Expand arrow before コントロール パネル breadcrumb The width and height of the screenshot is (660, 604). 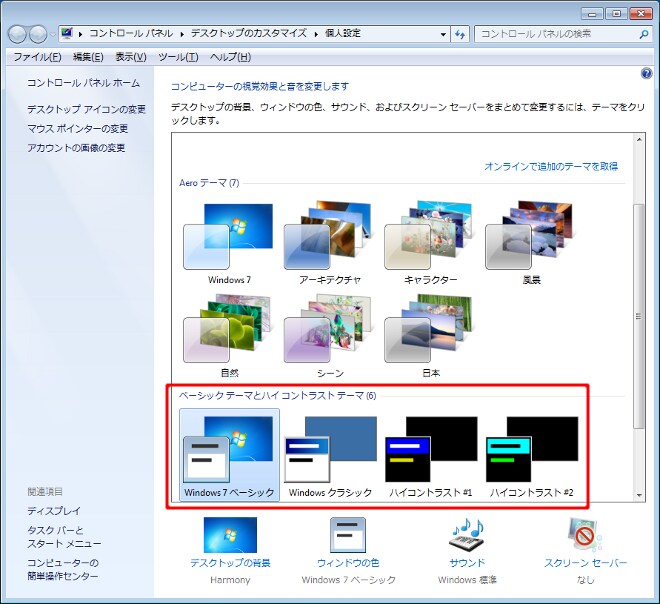[80, 34]
